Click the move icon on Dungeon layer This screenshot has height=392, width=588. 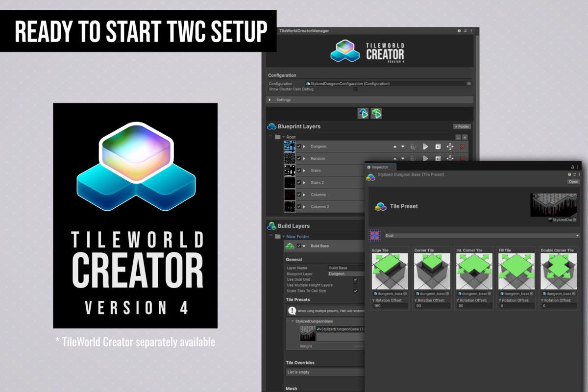point(450,147)
